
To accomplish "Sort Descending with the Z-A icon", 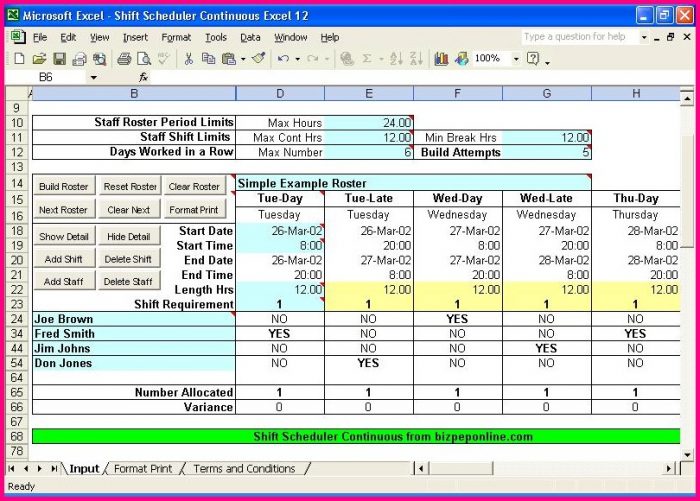I will [416, 58].
